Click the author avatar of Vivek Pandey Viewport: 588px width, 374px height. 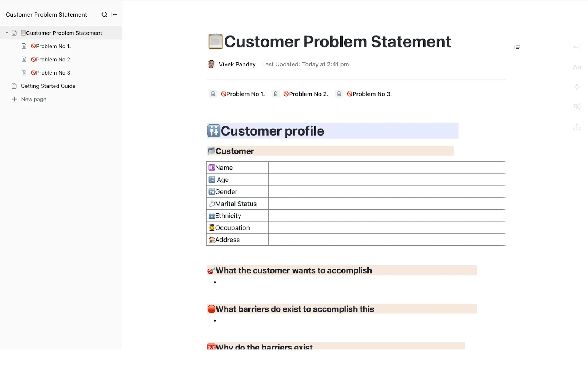click(211, 64)
